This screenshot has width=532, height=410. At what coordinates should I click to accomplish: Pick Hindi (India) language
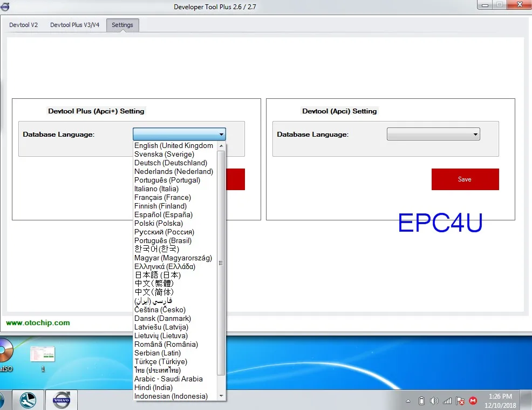click(175, 387)
